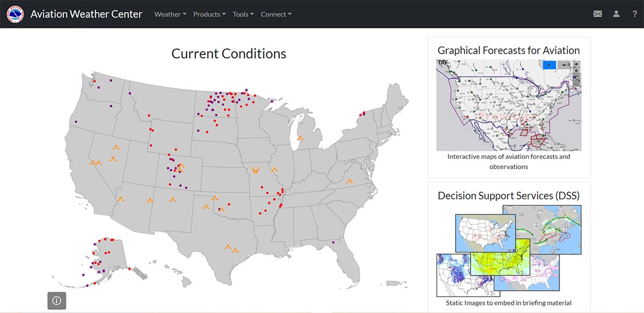Click the purple dot on the Florida panhandle

333,242
